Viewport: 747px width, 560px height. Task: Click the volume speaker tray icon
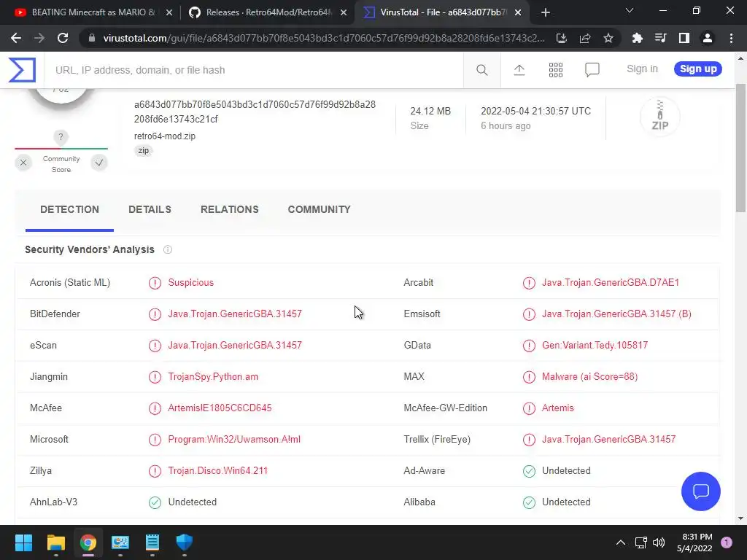(659, 542)
